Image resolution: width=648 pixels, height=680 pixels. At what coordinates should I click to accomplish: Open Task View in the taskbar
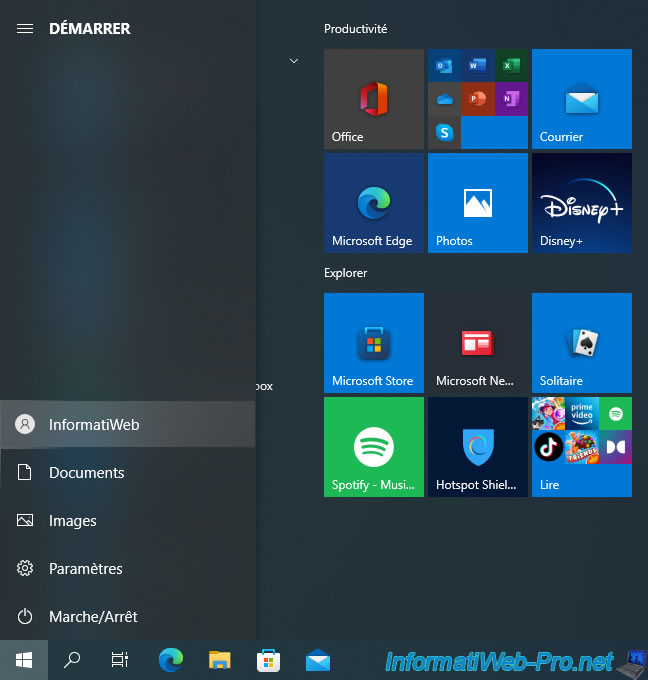pos(120,660)
